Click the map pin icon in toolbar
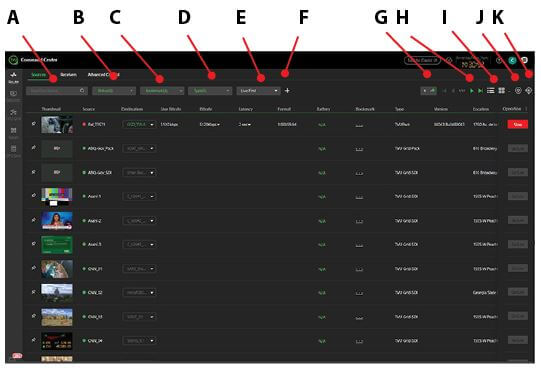The image size is (541, 368). tap(518, 90)
